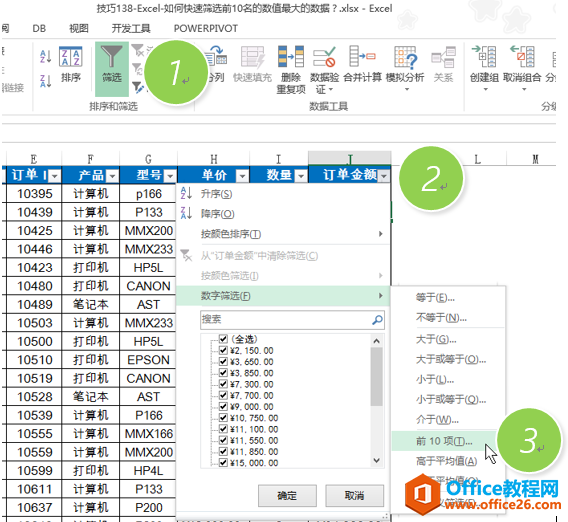Screen dimensions: 568x522
Task: Click cell containing EPSON
Action: click(x=148, y=360)
